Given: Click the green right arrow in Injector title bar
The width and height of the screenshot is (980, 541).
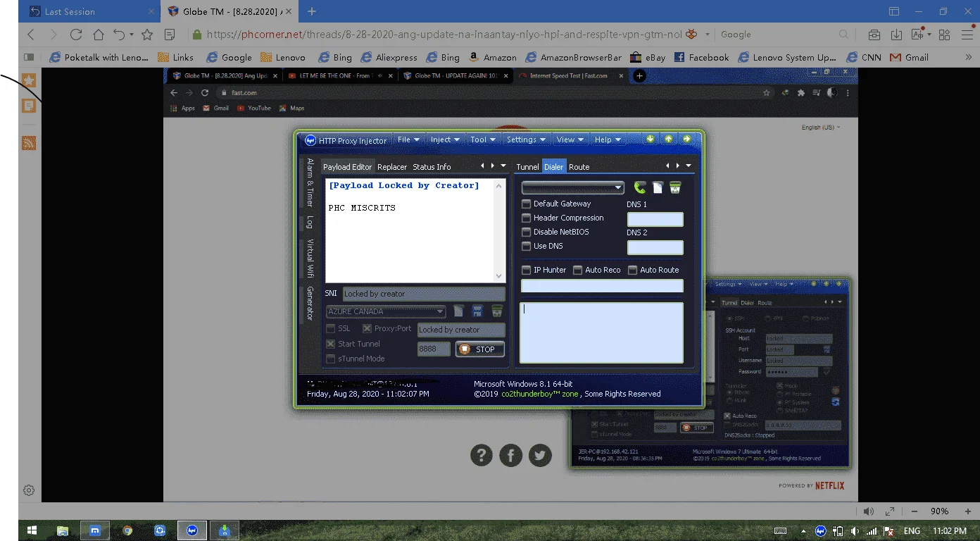Looking at the screenshot, I should pyautogui.click(x=686, y=139).
